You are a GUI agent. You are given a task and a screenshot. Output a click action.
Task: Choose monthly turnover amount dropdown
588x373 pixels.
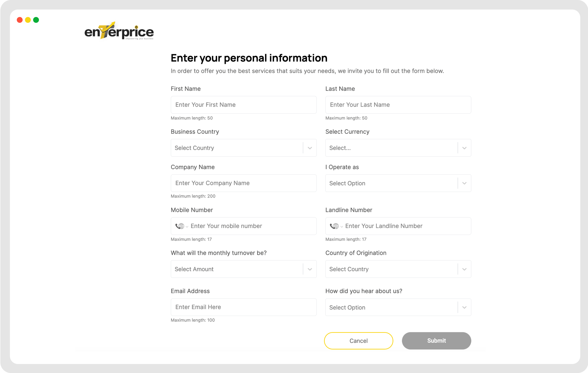click(x=243, y=269)
